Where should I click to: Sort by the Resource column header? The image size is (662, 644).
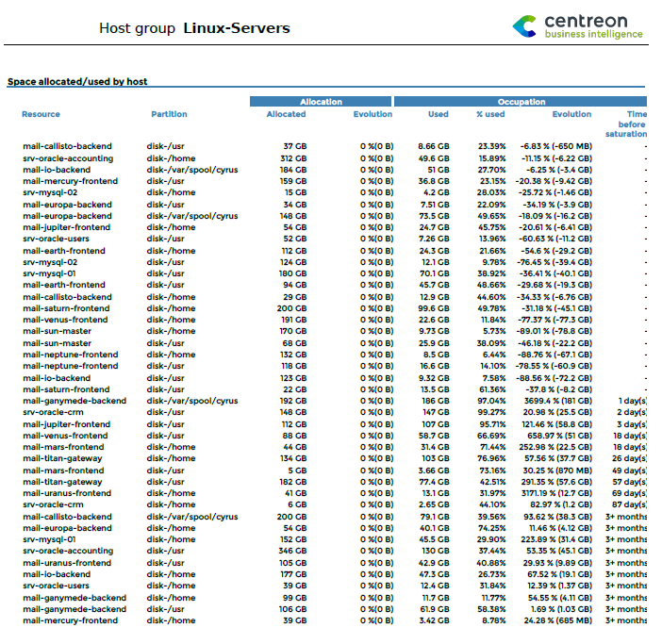coord(41,114)
